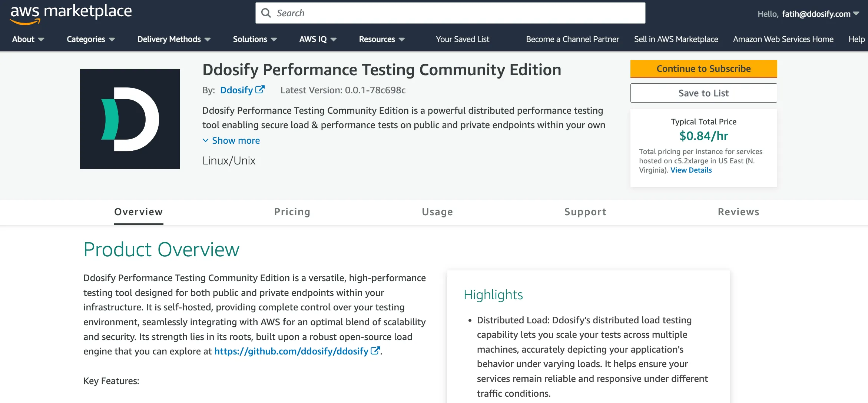Expand description with Show more

click(x=231, y=140)
